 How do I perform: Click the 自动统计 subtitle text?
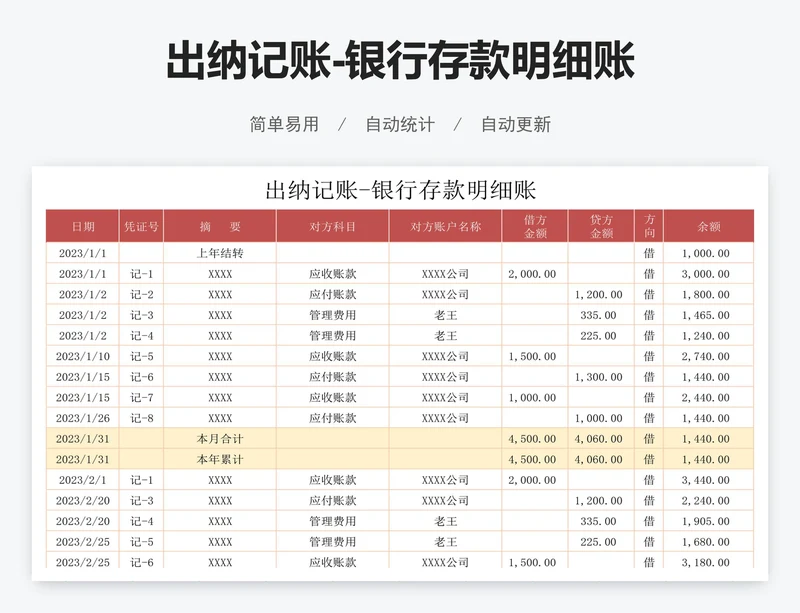400,124
